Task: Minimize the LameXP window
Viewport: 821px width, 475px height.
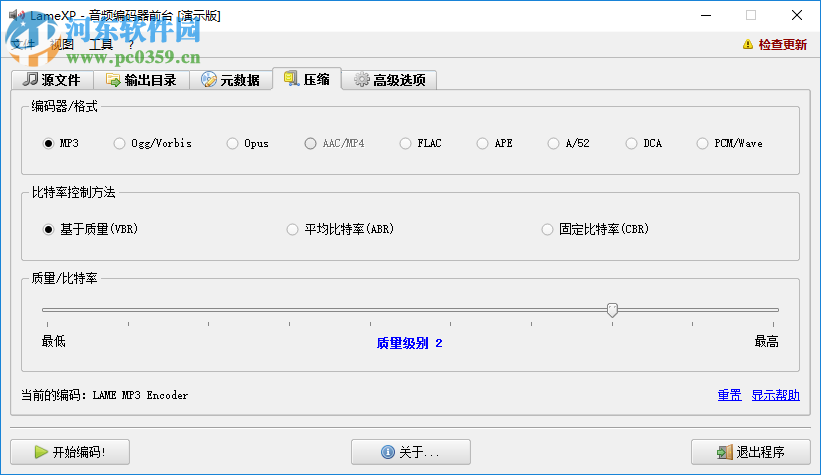Action: point(706,15)
